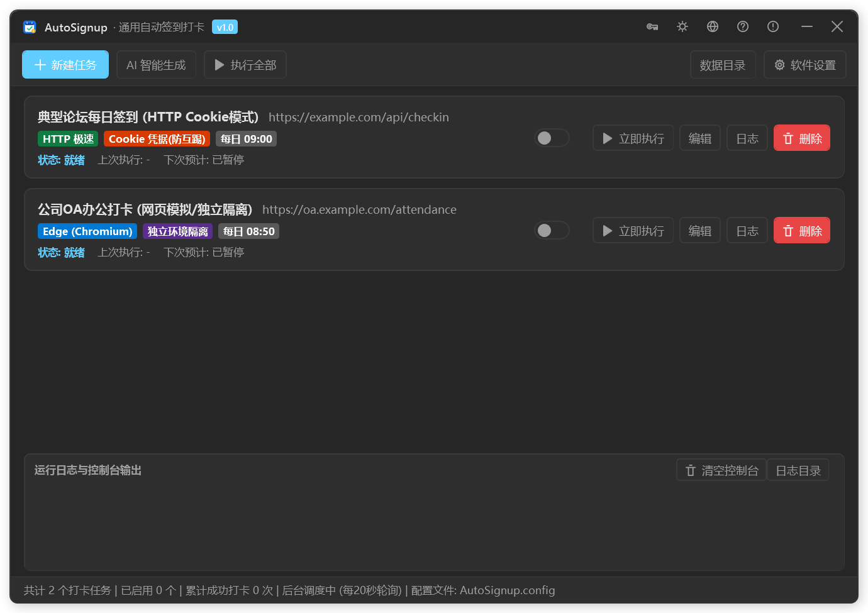Toggle the sun theme icon
The height and width of the screenshot is (613, 868).
[x=682, y=26]
